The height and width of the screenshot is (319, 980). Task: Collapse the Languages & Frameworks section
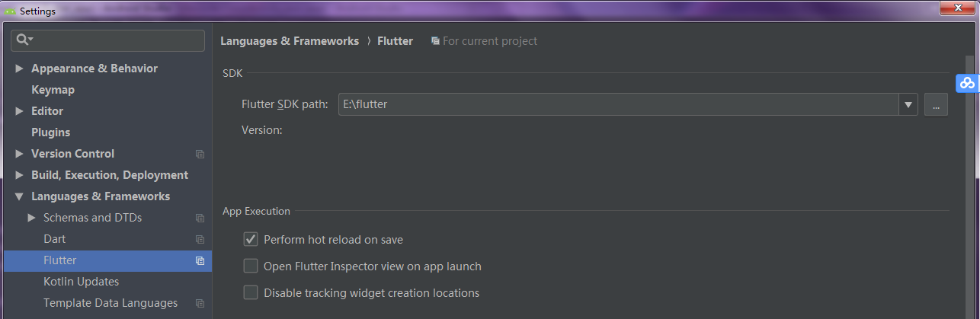(19, 196)
